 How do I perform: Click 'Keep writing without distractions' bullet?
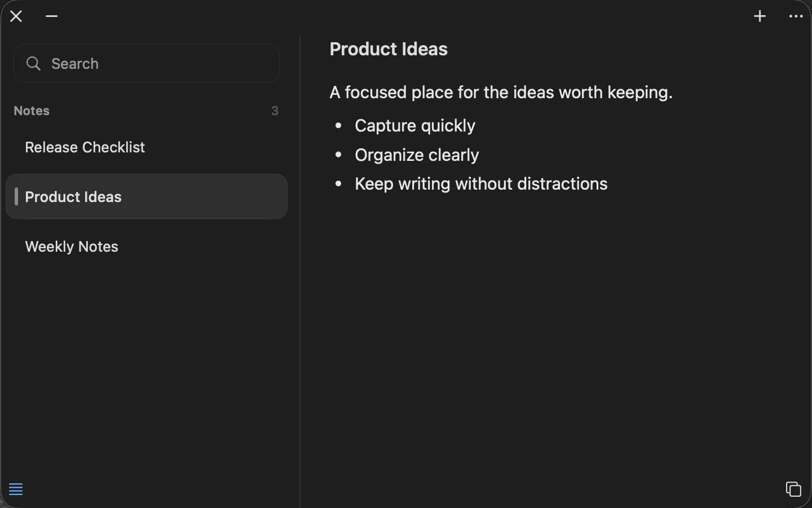pyautogui.click(x=481, y=183)
